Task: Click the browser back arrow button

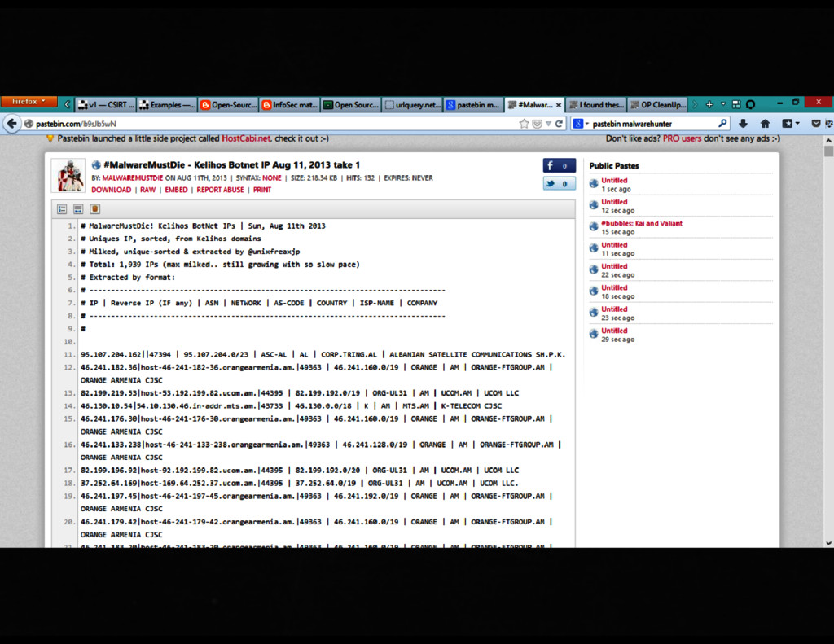Action: pyautogui.click(x=11, y=124)
